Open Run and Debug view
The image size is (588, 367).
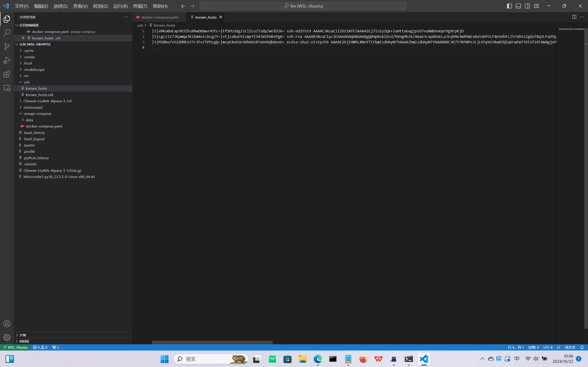(7, 60)
